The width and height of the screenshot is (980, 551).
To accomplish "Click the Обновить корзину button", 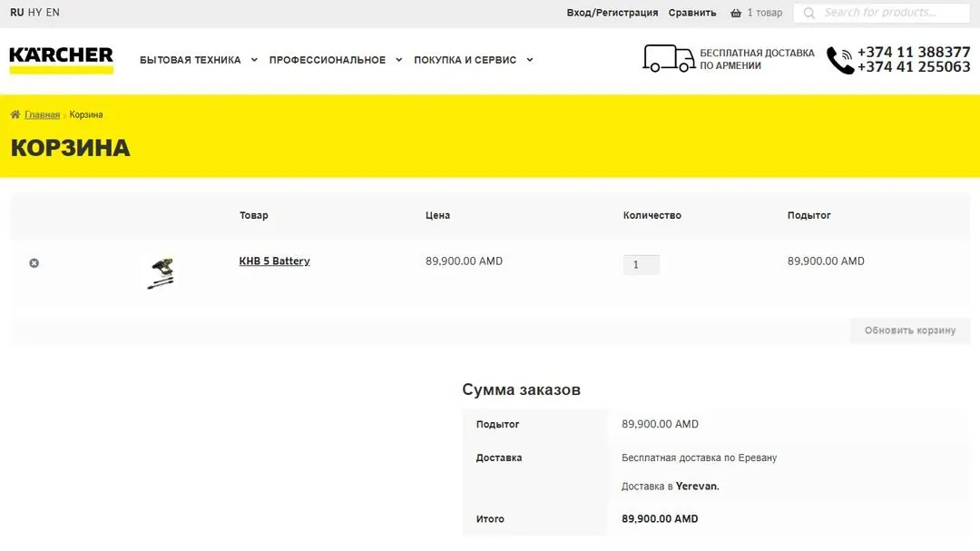I will [x=910, y=330].
